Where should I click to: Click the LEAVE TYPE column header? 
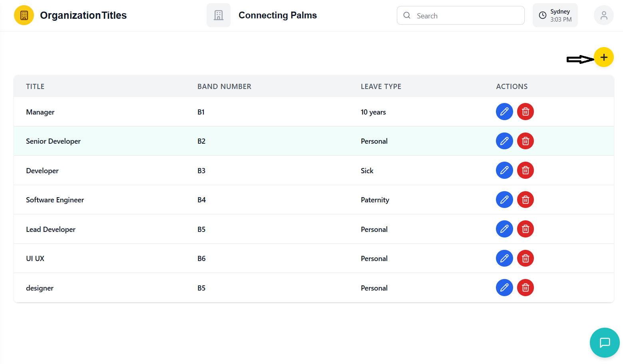coord(381,87)
